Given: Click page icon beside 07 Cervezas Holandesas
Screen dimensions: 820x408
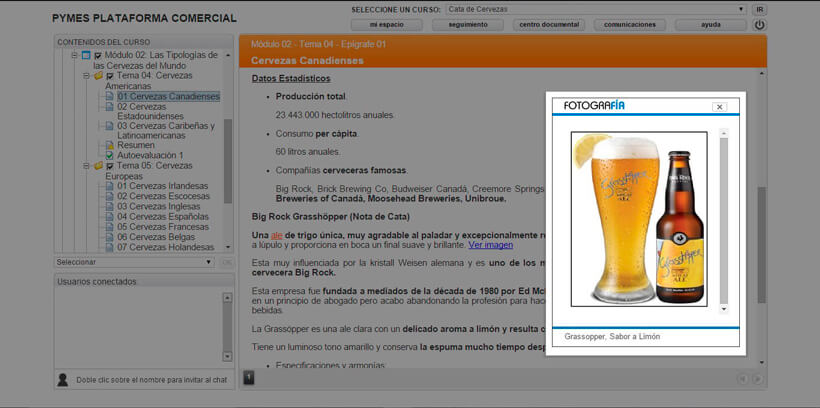Looking at the screenshot, I should [x=109, y=247].
